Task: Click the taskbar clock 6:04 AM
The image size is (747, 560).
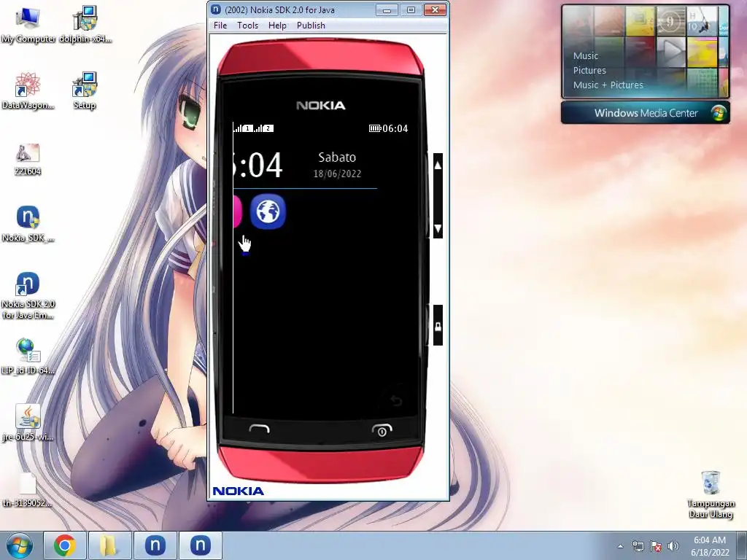Action: coord(710,546)
